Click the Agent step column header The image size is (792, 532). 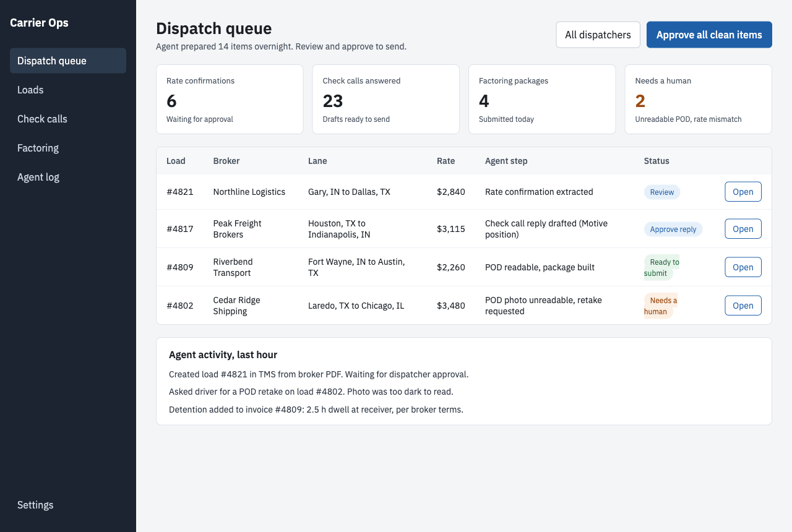tap(506, 161)
